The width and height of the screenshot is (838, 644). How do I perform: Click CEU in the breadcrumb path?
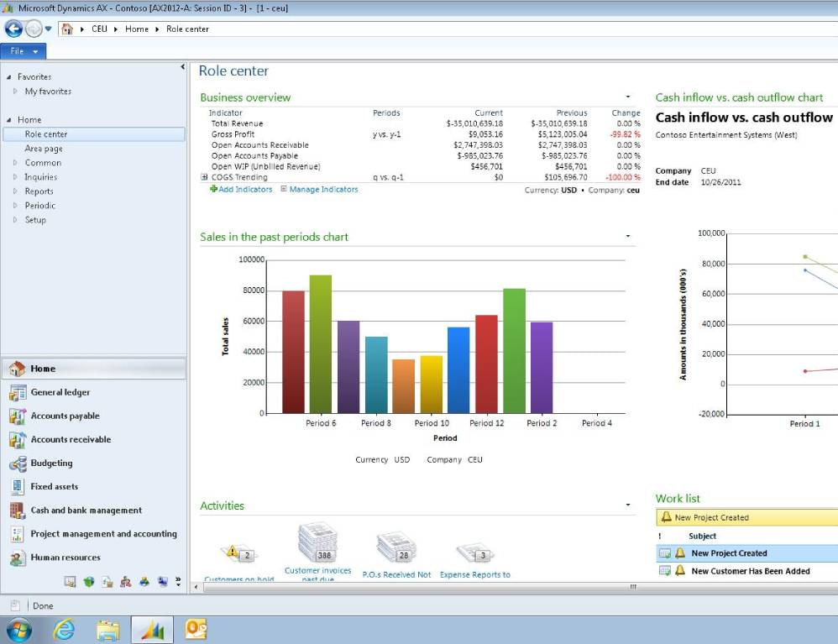click(99, 29)
